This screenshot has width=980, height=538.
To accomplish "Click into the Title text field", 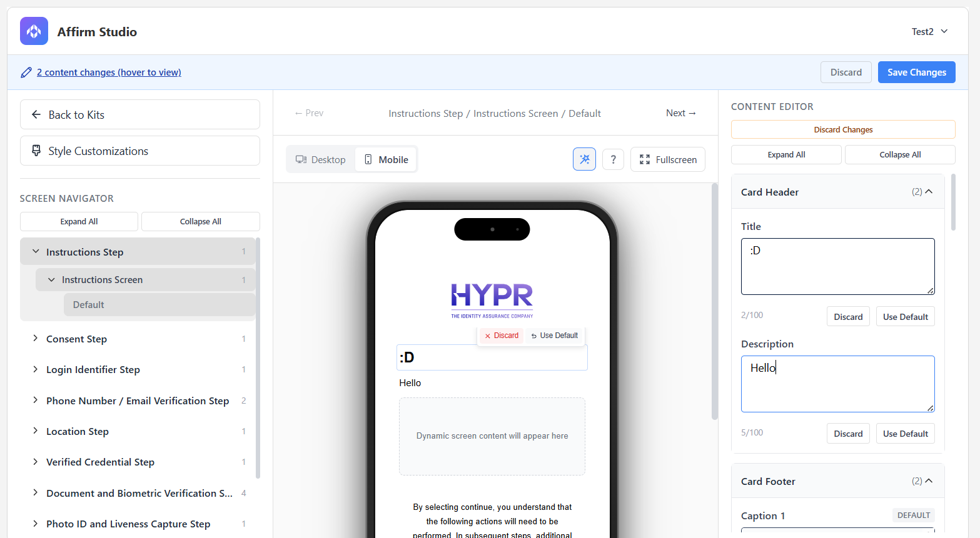I will point(837,266).
